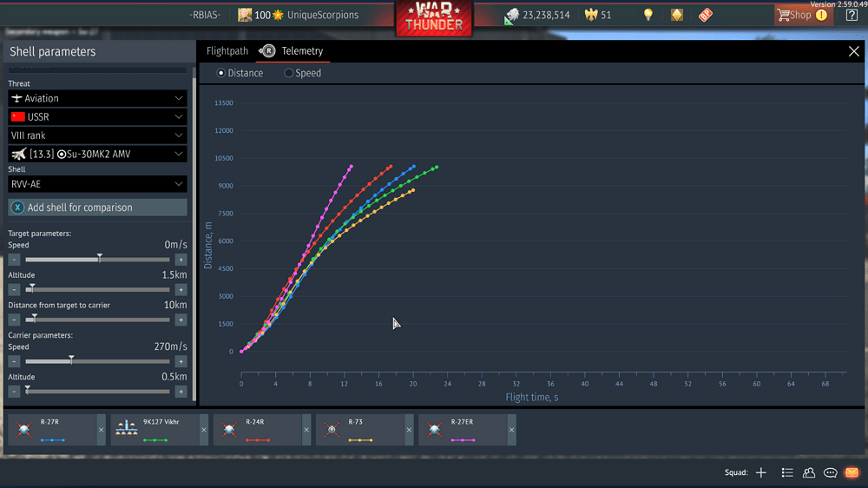The image size is (868, 488).
Task: Click the lightbulb hint icon
Action: [648, 15]
